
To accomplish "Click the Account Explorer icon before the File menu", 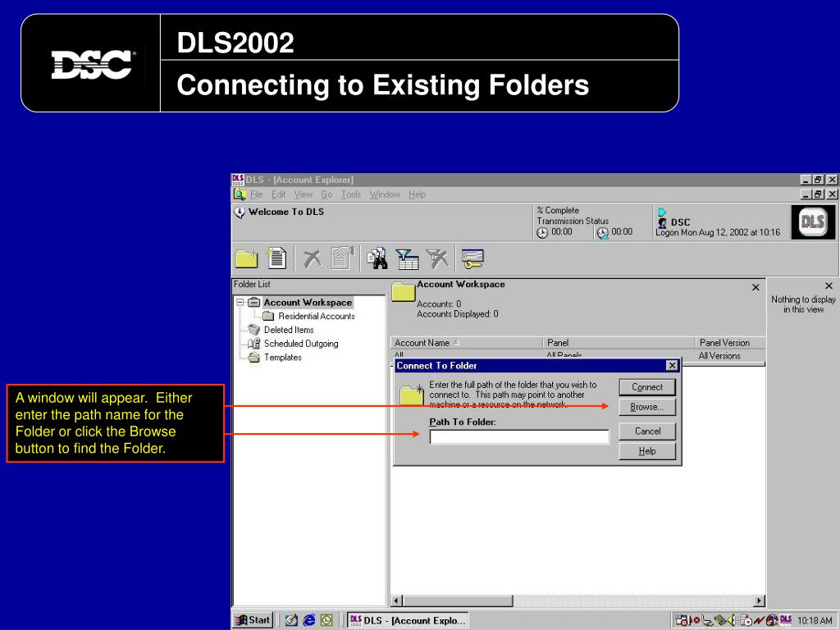I will 240,194.
